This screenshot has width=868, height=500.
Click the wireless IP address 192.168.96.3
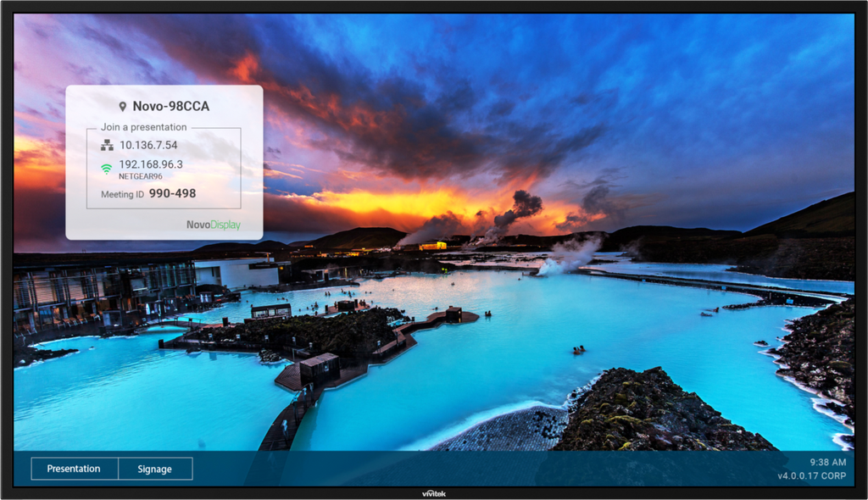(150, 164)
